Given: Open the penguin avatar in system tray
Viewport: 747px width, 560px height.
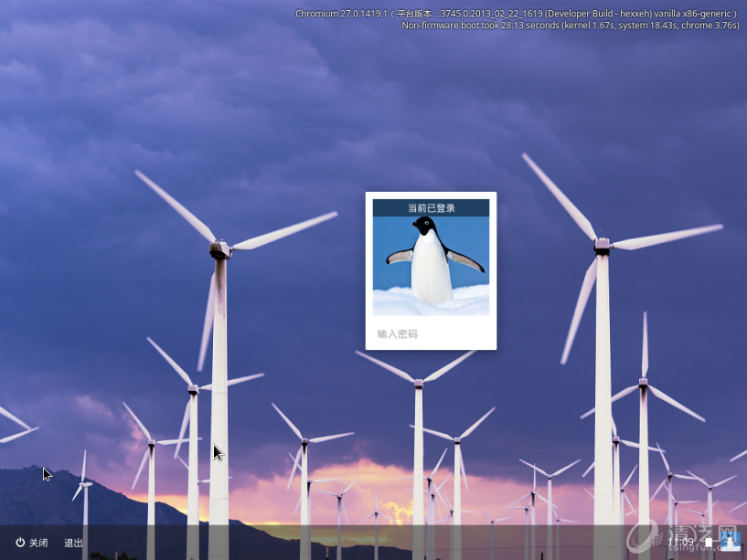Looking at the screenshot, I should tap(730, 541).
